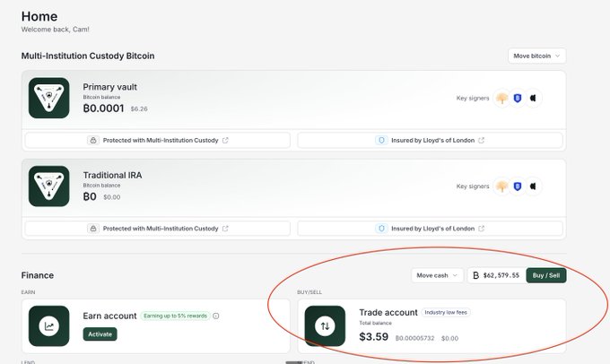Click Primary vault tree key signer icon

(501, 98)
